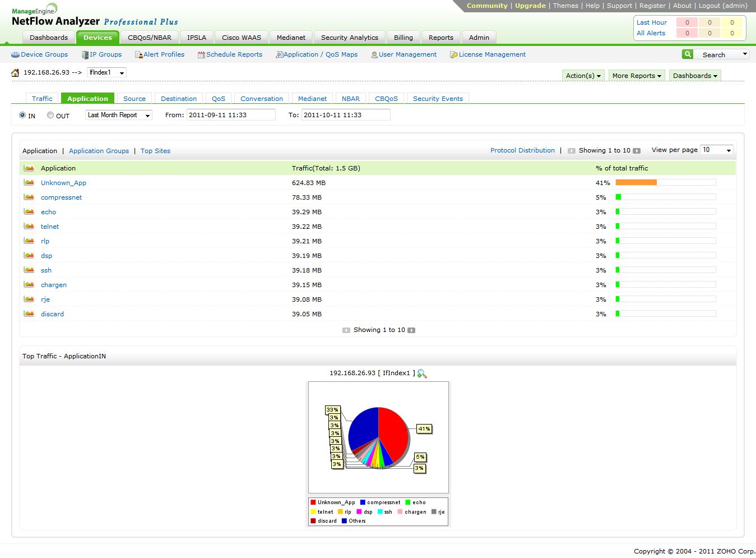Screen dimensions: 756x558
Task: Click the home icon beside 192.168.26.93
Action: (15, 73)
